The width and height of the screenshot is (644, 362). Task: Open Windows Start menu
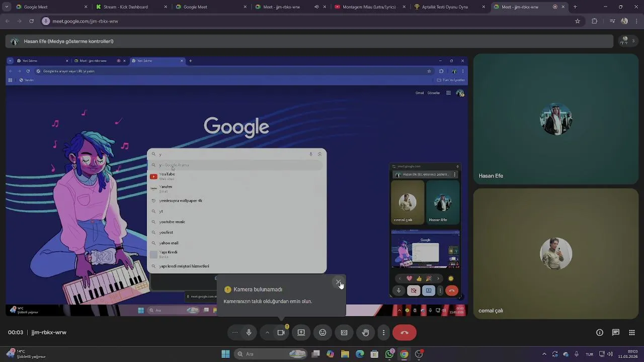(x=225, y=354)
